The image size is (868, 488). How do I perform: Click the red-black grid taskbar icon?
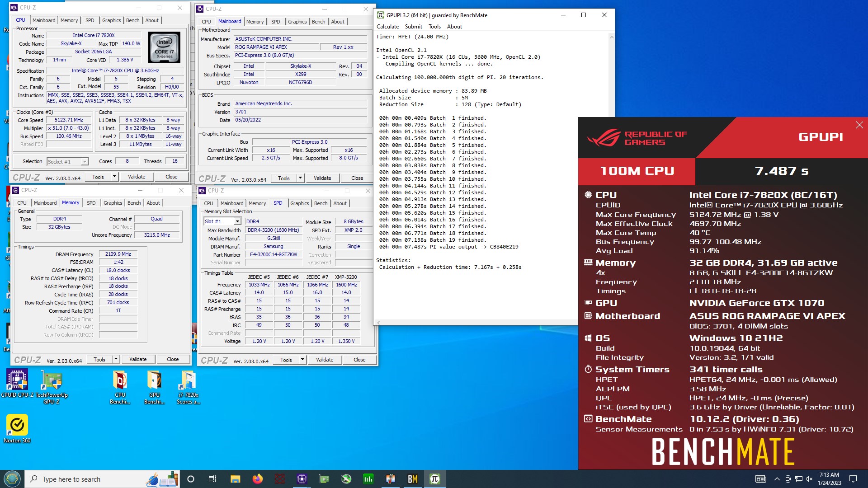280,479
